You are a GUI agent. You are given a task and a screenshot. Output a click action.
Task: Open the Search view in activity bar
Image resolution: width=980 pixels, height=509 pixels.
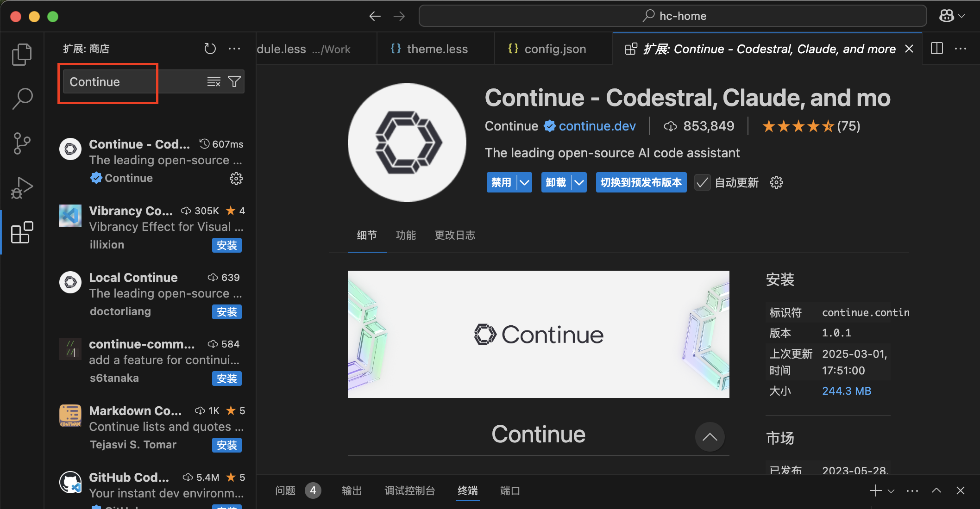tap(22, 99)
